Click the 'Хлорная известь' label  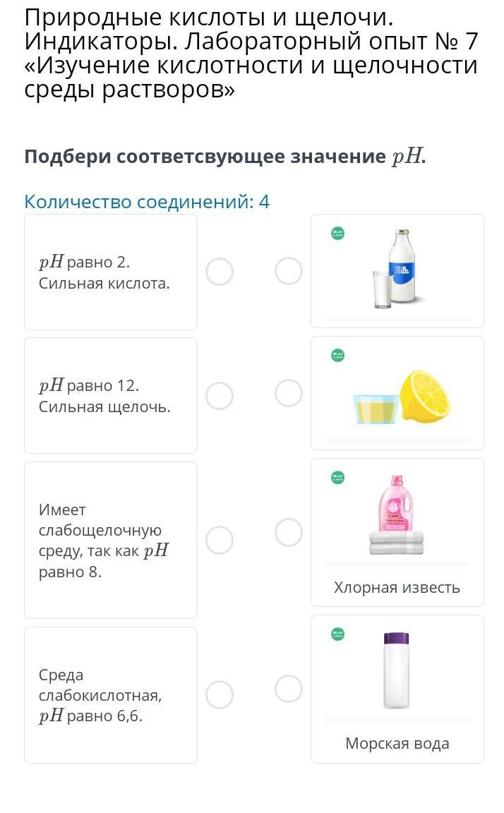397,588
